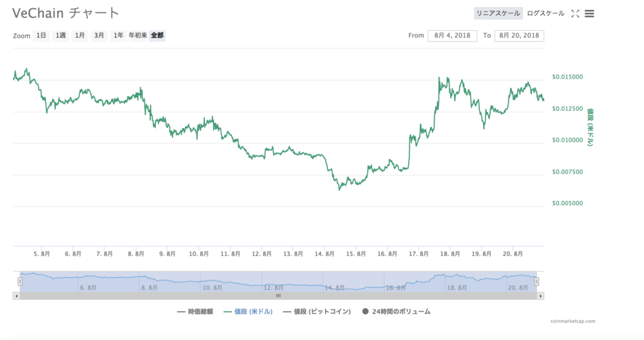Toggle fullscreen chart view icon
This screenshot has height=340, width=644.
575,14
